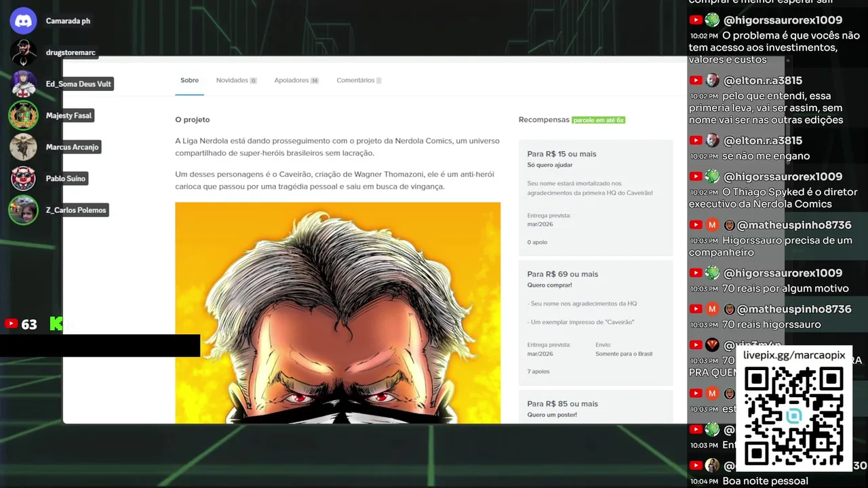Image resolution: width=868 pixels, height=488 pixels.
Task: Click the 'Z_Carlos Polemos' name label
Action: pyautogui.click(x=76, y=210)
